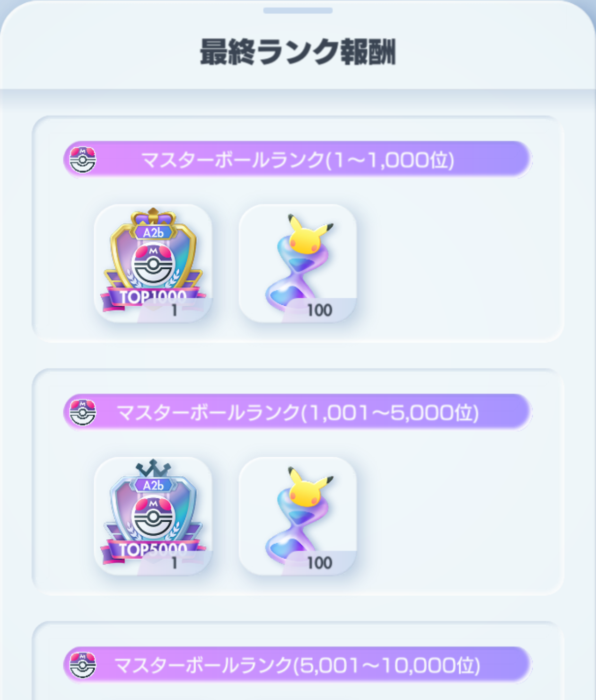
Task: Click the A2b label on the TOP5000 emblem
Action: tap(153, 485)
